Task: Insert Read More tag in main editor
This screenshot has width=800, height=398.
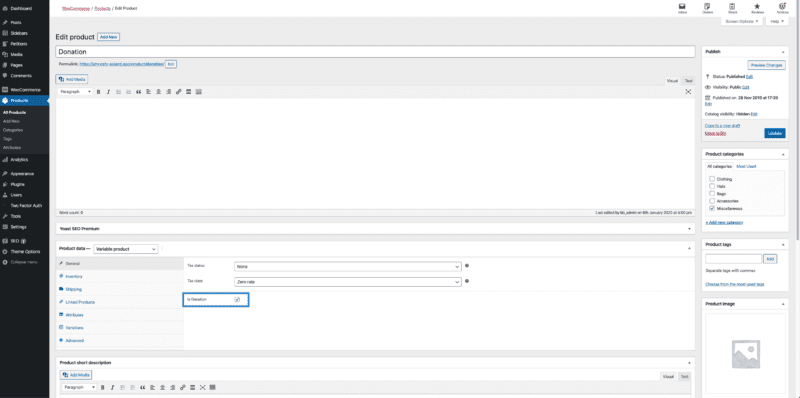Action: (188, 92)
